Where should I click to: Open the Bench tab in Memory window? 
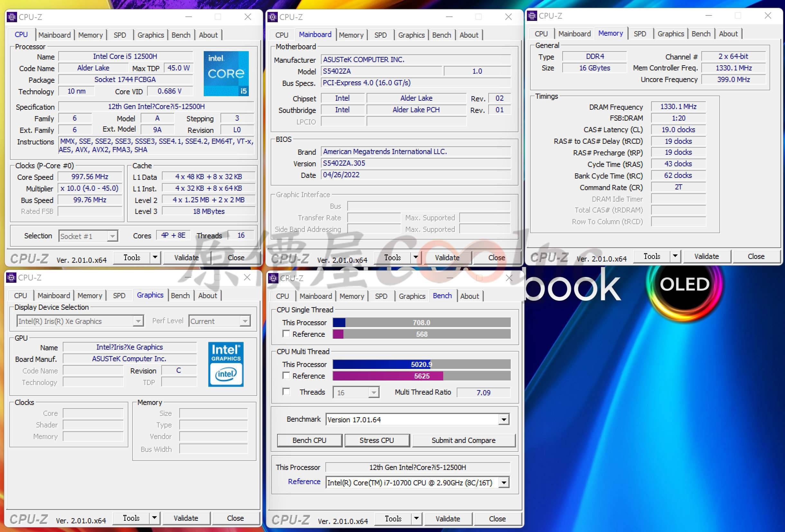point(701,34)
